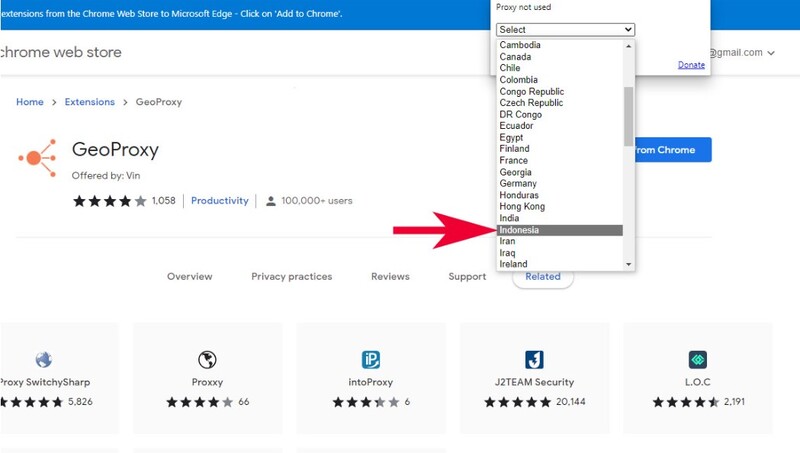
Task: Select Georgia from the country list
Action: pyautogui.click(x=560, y=172)
